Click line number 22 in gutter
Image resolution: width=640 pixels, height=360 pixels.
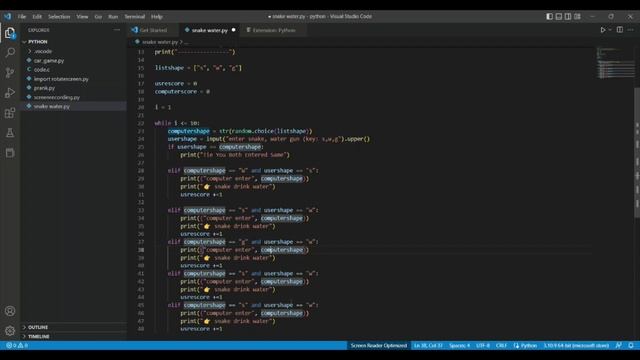tap(141, 123)
